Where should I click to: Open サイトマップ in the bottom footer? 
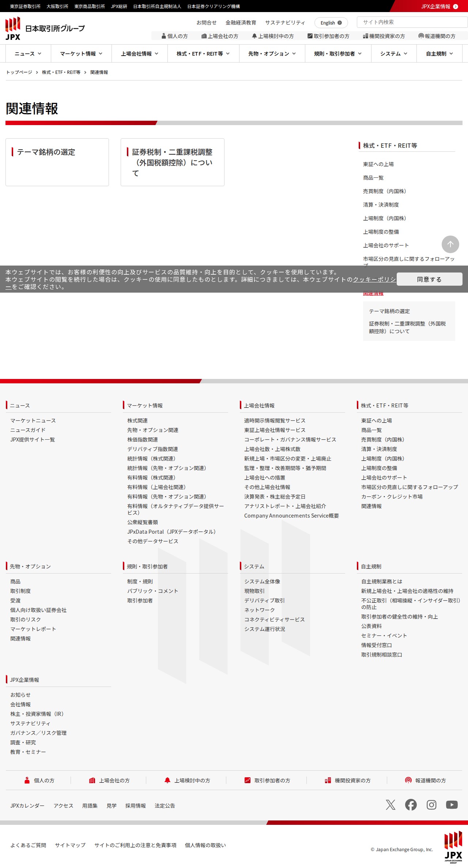(70, 845)
